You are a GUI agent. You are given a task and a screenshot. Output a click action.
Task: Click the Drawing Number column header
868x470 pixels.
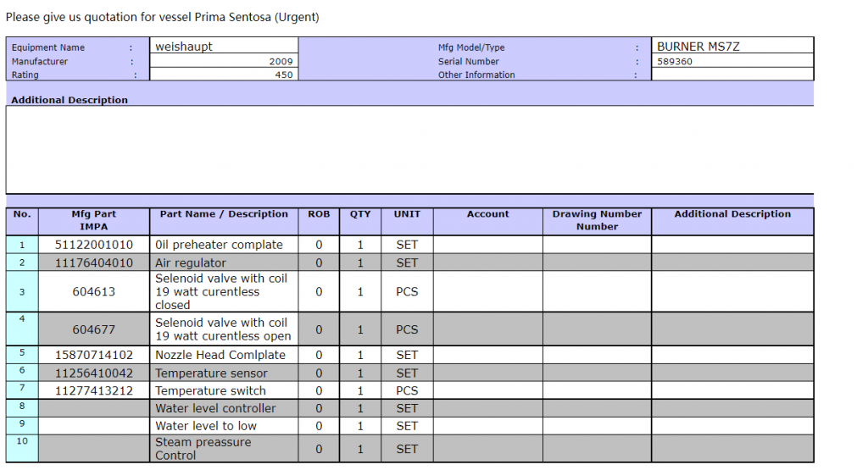click(597, 220)
